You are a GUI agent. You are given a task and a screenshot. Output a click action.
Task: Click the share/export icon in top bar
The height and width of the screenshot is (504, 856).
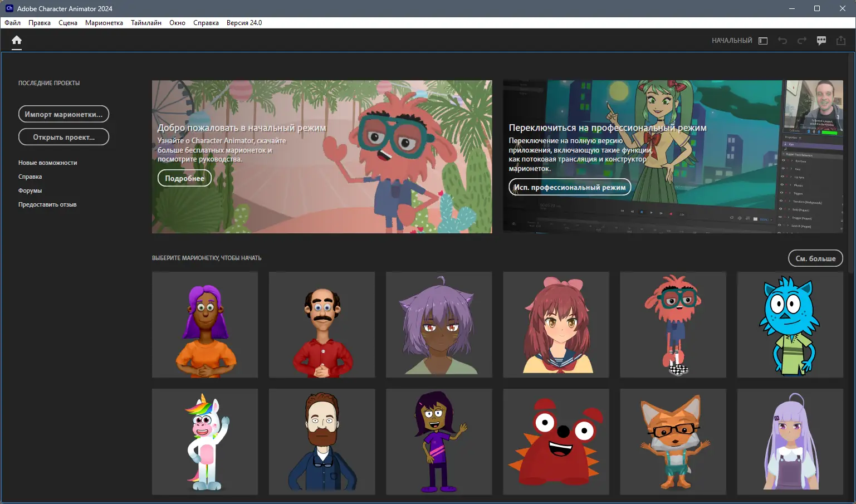tap(841, 41)
